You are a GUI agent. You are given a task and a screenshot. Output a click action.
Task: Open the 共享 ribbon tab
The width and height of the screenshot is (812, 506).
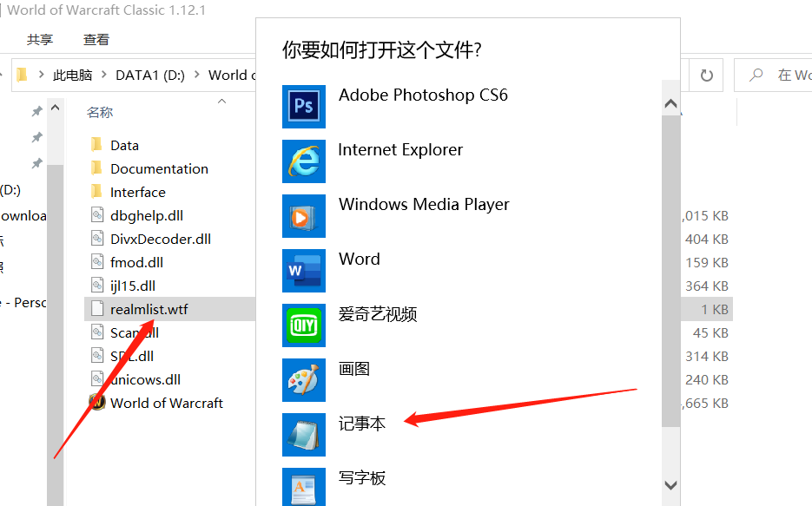point(40,39)
